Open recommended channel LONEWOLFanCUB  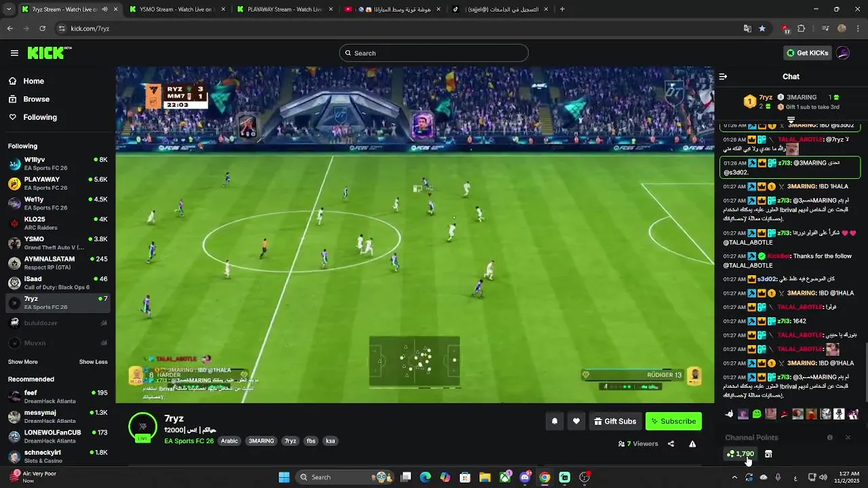pos(58,436)
